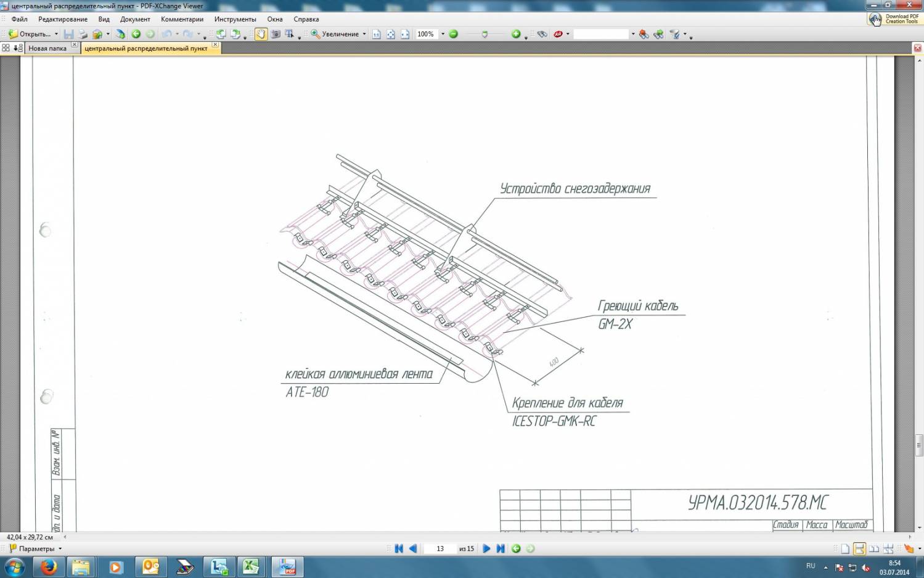The height and width of the screenshot is (578, 924).
Task: Jump to the first page
Action: coord(399,548)
